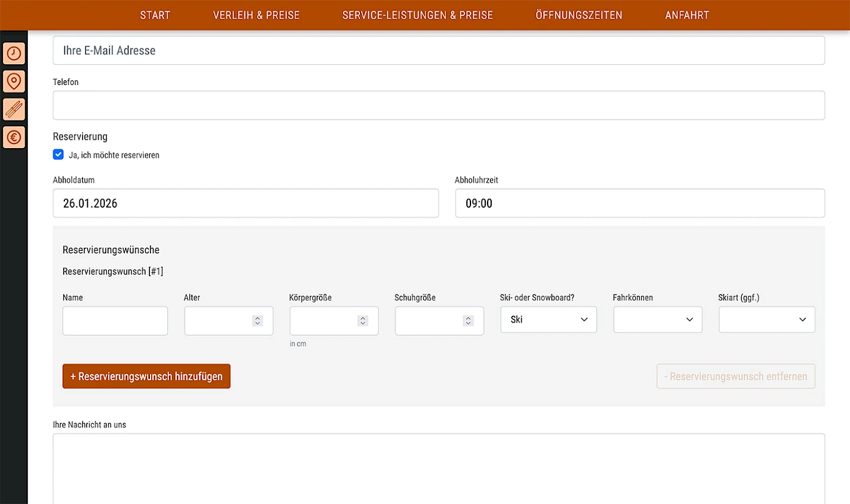Open Service-Leistungen & Preise menu item
The height and width of the screenshot is (504, 850).
click(417, 15)
